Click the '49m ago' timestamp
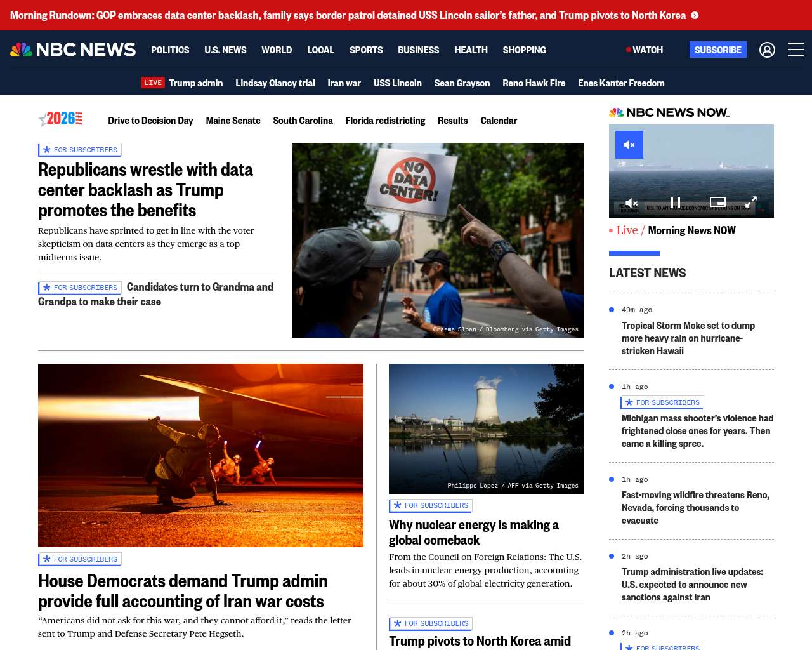Image resolution: width=812 pixels, height=650 pixels. click(x=637, y=310)
